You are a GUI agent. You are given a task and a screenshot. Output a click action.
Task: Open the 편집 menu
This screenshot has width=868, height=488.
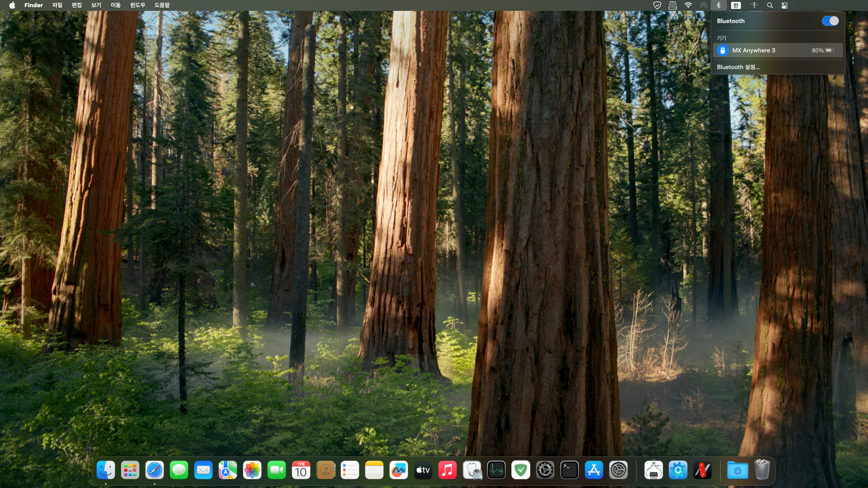76,5
